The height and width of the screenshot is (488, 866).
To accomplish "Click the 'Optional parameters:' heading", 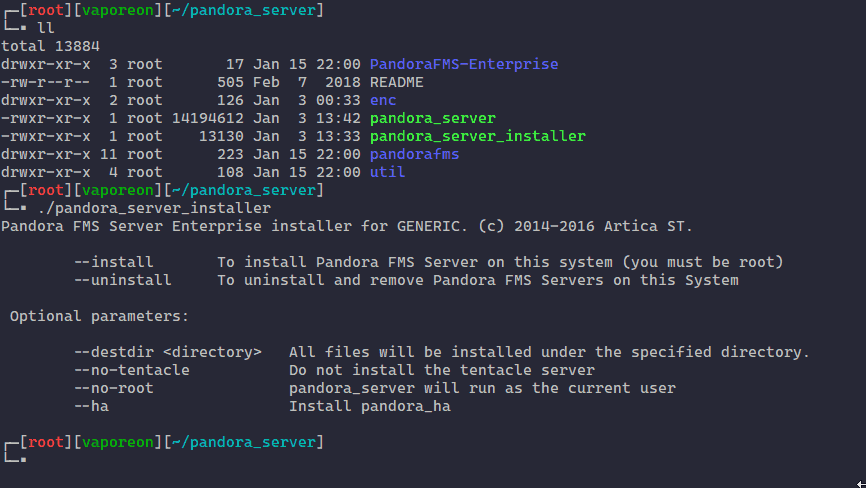I will [x=99, y=316].
